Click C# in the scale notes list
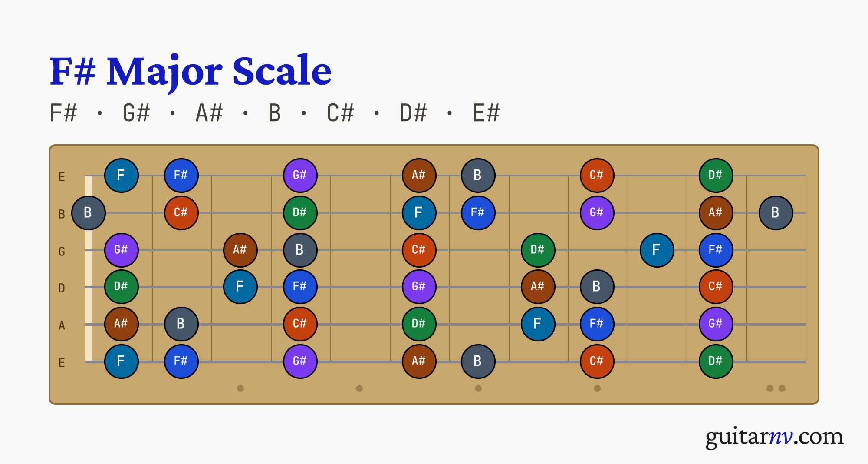868x464 pixels. (341, 113)
